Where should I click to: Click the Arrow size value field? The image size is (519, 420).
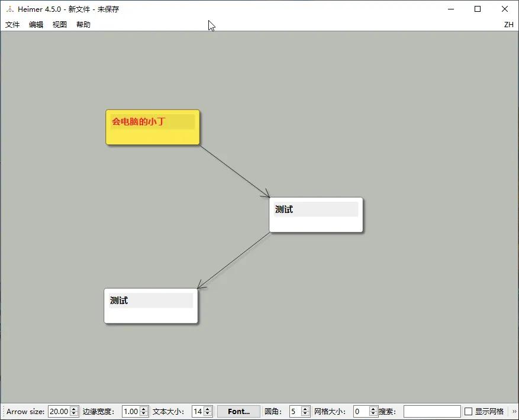pos(59,411)
